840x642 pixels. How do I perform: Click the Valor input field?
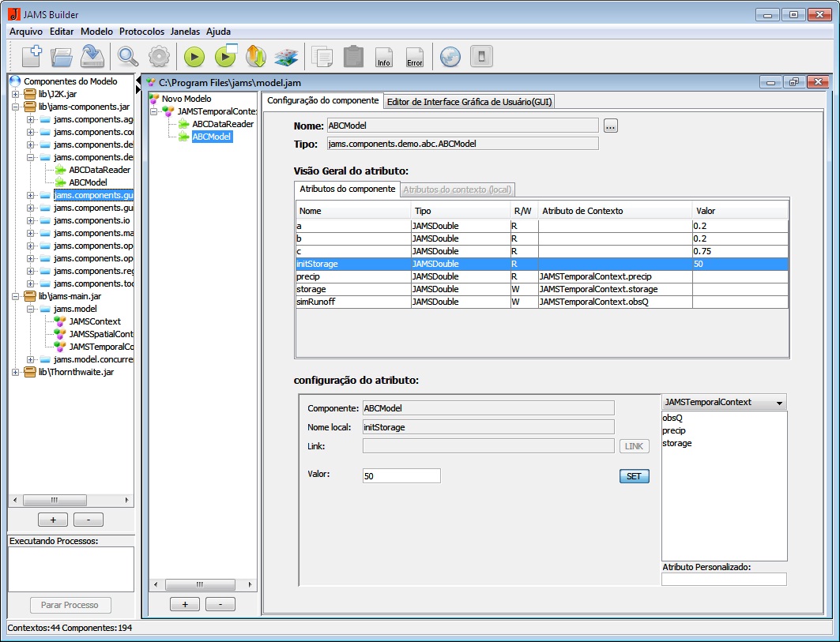(x=401, y=475)
